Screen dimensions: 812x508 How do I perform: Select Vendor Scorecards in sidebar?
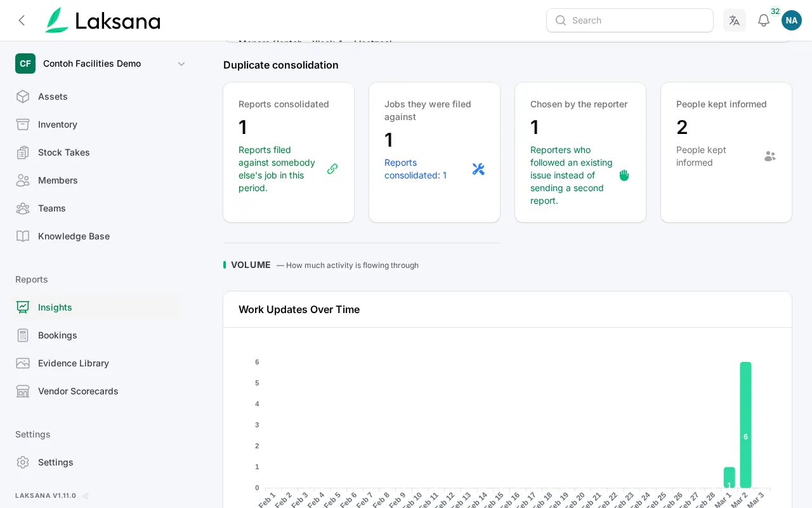click(96, 391)
